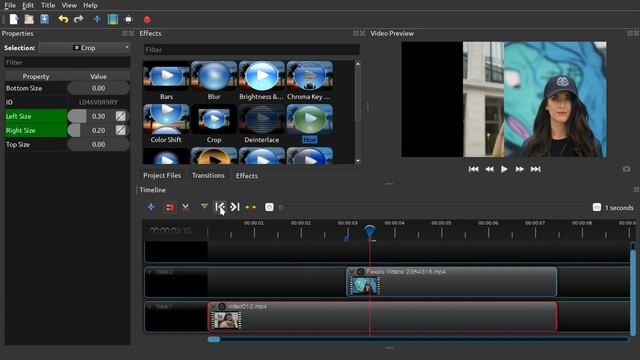Rewind the video preview
This screenshot has width=640, height=360.
(489, 169)
